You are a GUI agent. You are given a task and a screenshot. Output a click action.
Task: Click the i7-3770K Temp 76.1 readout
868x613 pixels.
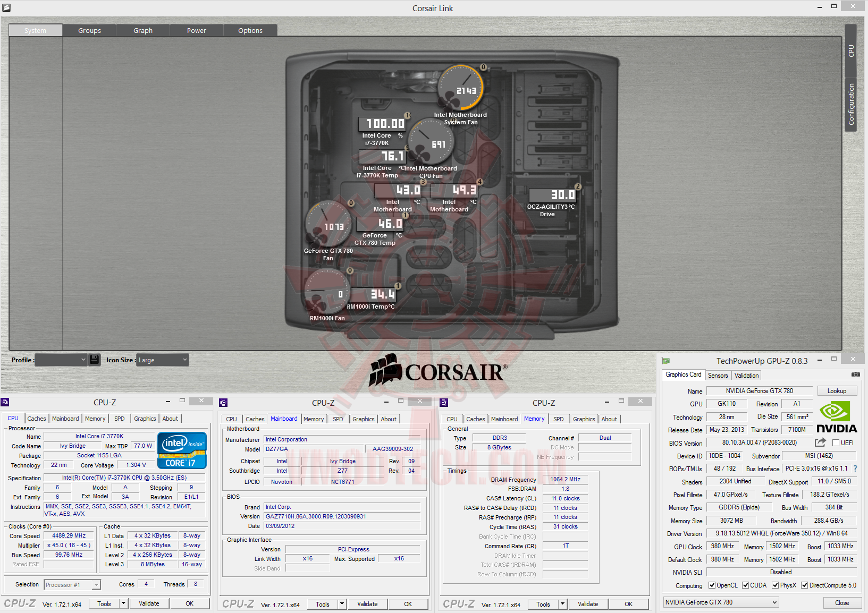[x=382, y=156]
